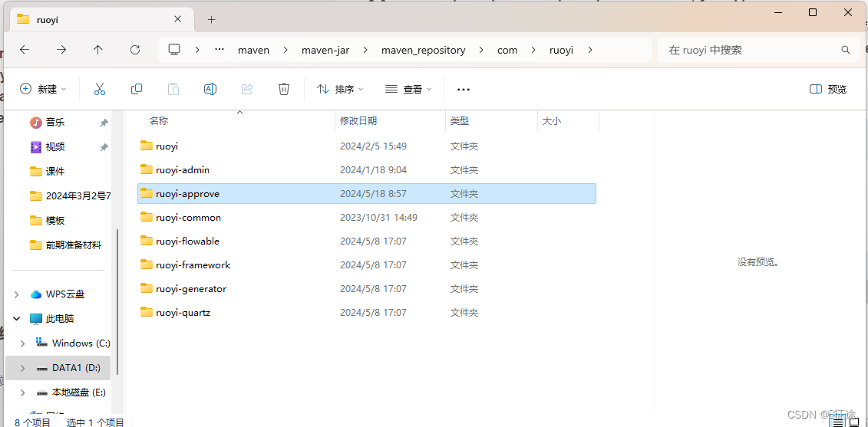Go forward with the right arrow
Viewport: 868px width, 427px height.
click(x=61, y=50)
